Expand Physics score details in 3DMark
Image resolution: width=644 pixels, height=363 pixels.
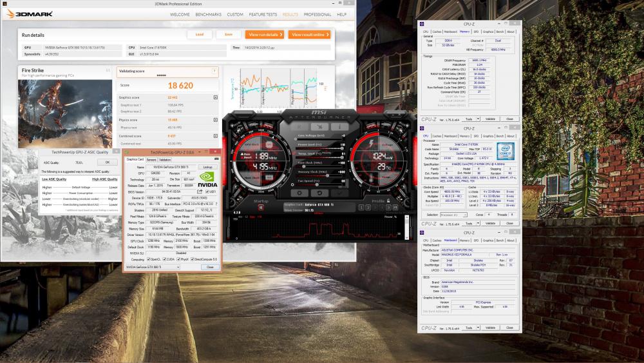click(x=216, y=120)
